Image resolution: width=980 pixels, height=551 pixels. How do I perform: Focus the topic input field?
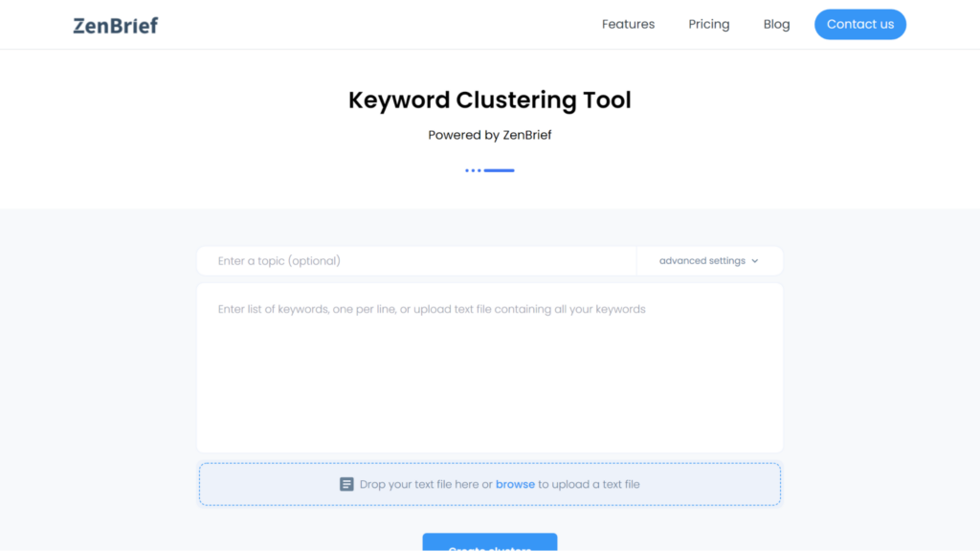(417, 260)
